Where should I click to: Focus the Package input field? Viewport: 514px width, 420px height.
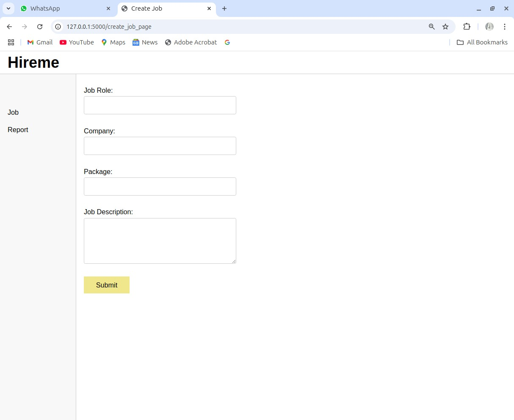click(x=160, y=186)
